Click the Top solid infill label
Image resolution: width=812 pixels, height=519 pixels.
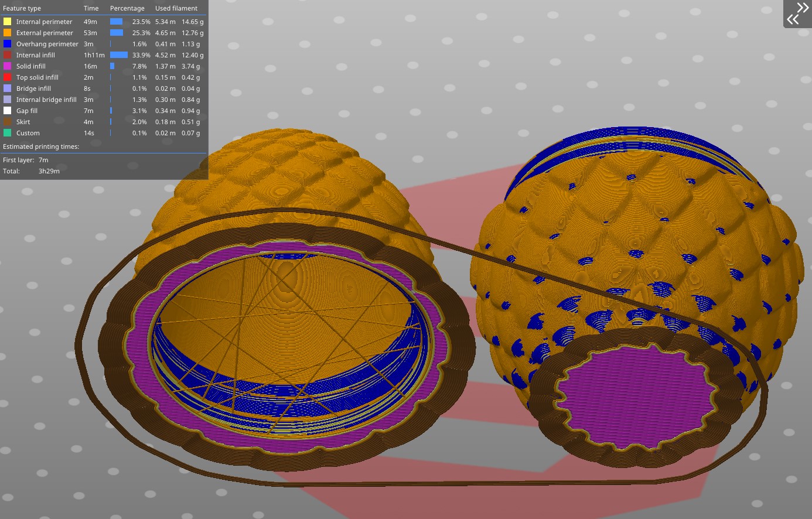37,77
